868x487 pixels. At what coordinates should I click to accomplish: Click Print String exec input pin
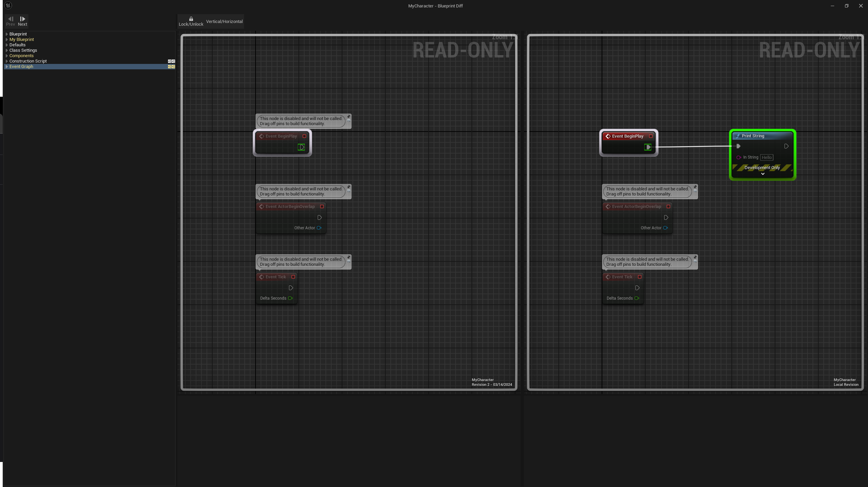pos(739,146)
